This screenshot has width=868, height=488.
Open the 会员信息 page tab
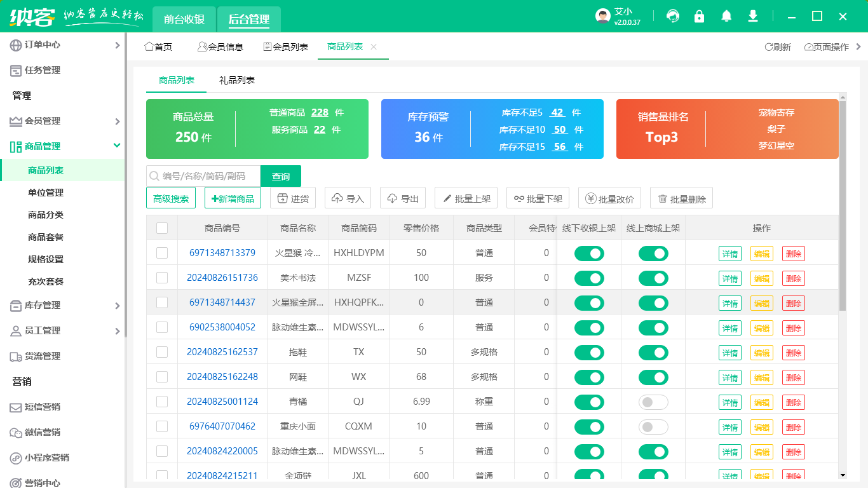pyautogui.click(x=220, y=47)
